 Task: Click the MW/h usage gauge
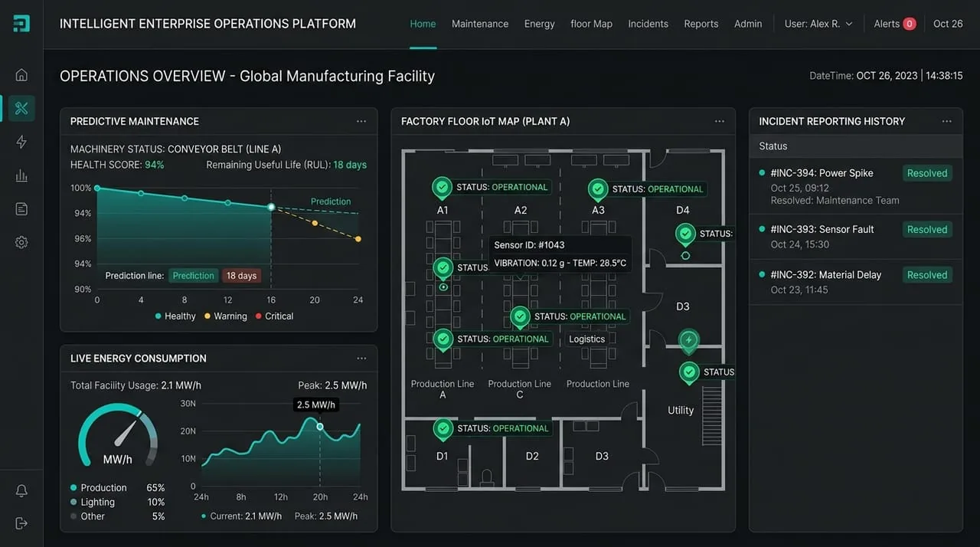coord(118,437)
